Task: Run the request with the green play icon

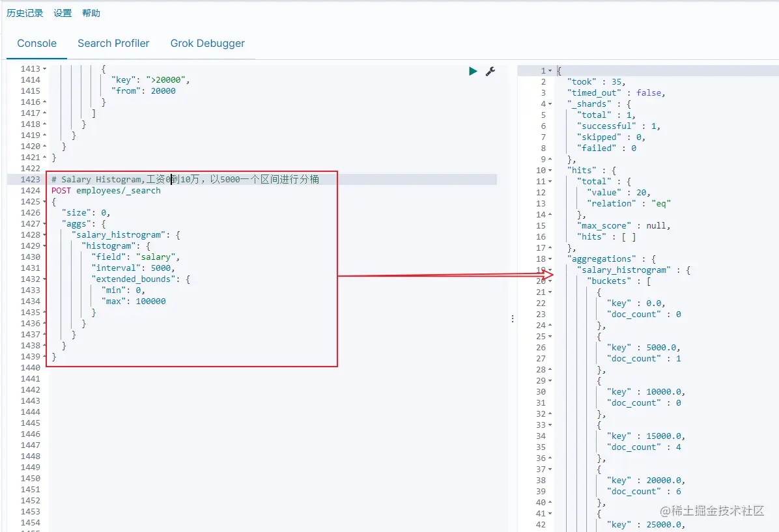Action: click(x=473, y=71)
